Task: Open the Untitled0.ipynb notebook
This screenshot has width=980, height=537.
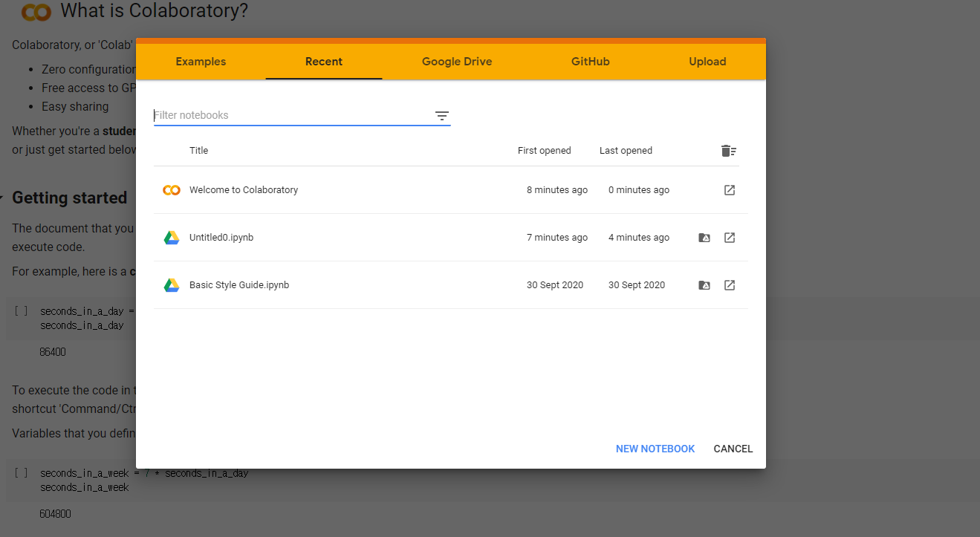Action: tap(221, 238)
